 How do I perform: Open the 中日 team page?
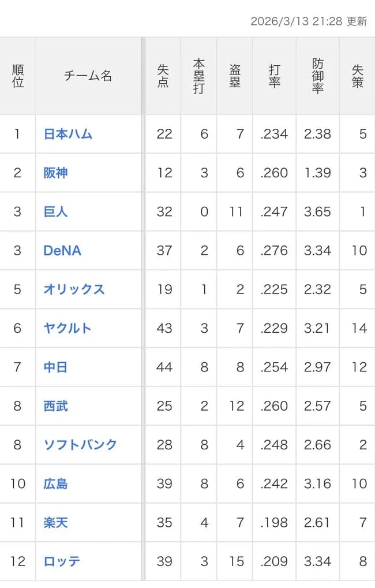(x=54, y=367)
